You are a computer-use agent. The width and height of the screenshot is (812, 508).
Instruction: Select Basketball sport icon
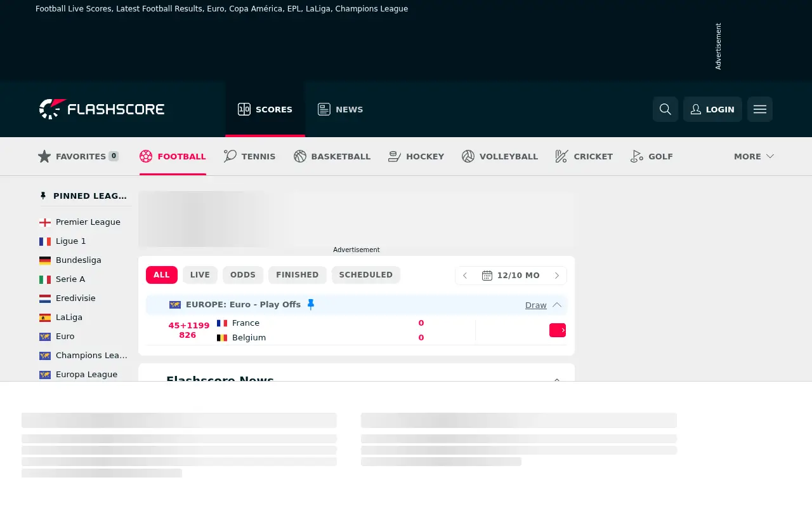(332, 156)
